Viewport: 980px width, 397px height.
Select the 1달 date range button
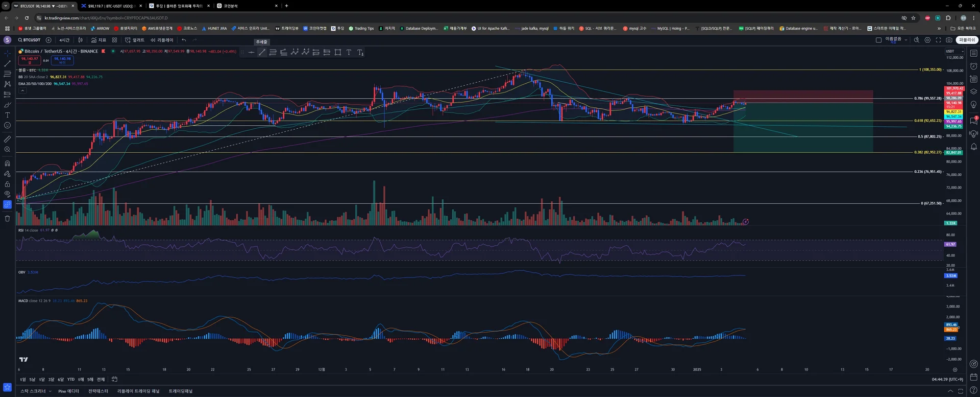tap(42, 380)
